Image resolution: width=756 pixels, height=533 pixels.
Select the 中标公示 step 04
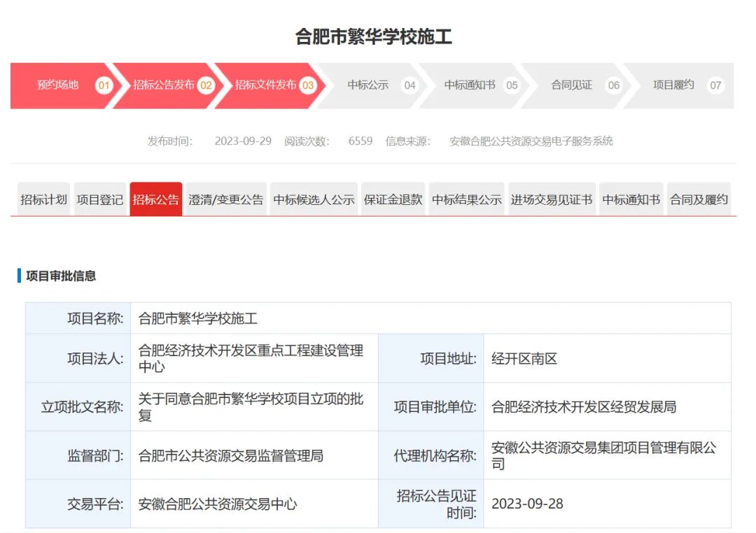(374, 86)
